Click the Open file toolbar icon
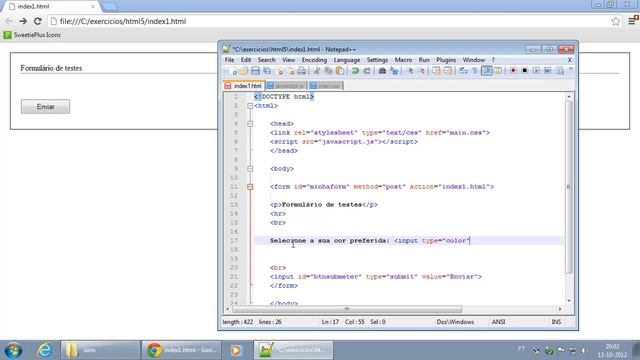 click(x=244, y=71)
